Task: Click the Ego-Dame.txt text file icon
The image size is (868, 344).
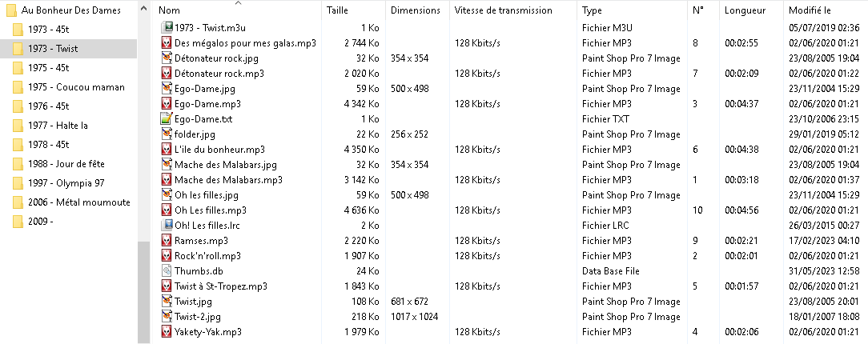Action: point(166,118)
